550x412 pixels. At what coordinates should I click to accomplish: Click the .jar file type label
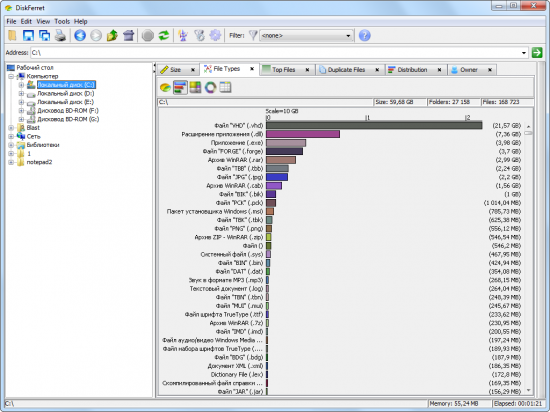[240, 392]
